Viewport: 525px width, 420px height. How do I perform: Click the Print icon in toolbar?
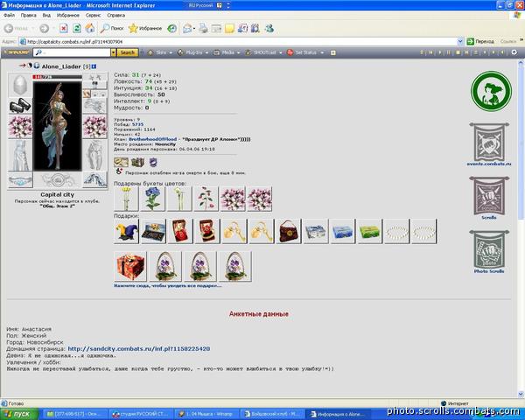coord(203,29)
